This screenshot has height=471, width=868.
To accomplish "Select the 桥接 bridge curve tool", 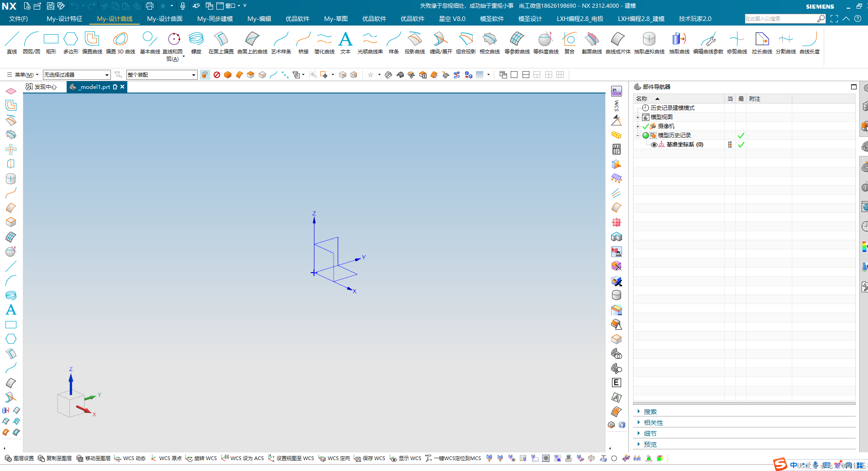I will [303, 43].
